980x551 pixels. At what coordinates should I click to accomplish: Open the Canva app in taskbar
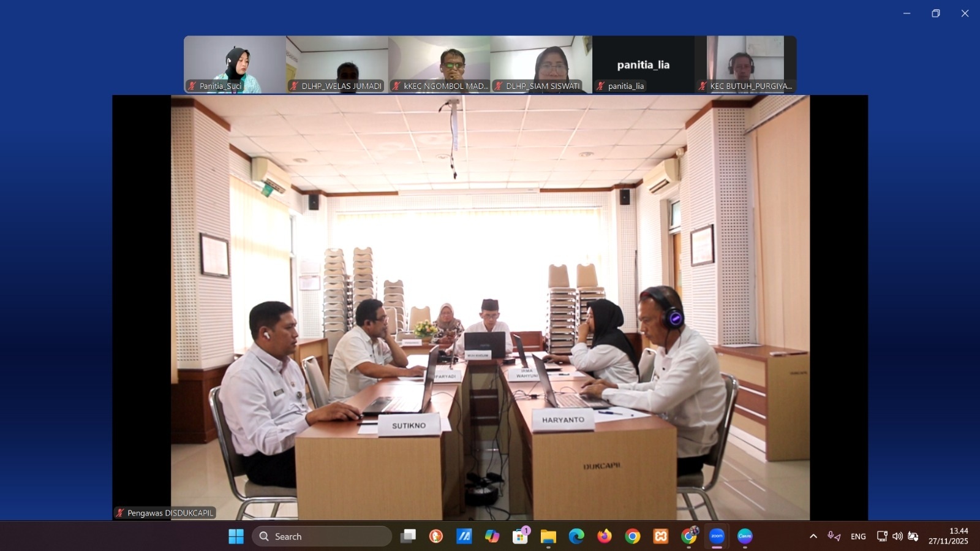point(745,536)
